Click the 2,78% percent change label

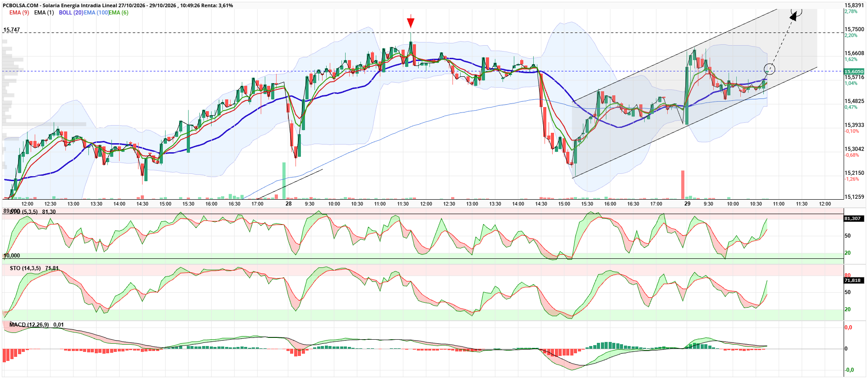(x=851, y=11)
